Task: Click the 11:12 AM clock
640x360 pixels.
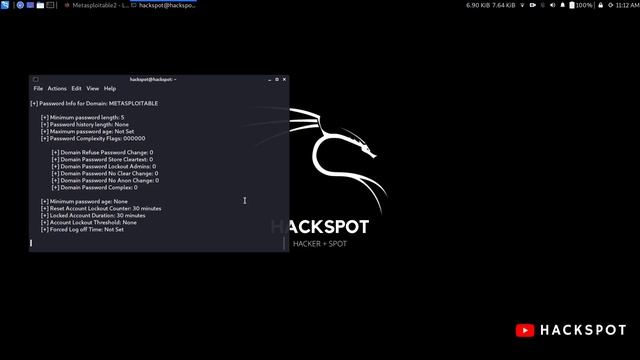Action: (x=627, y=5)
